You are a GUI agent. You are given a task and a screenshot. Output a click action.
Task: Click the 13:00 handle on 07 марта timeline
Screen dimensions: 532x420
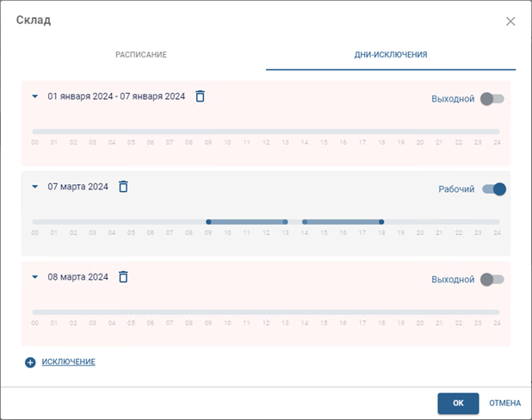pyautogui.click(x=285, y=222)
